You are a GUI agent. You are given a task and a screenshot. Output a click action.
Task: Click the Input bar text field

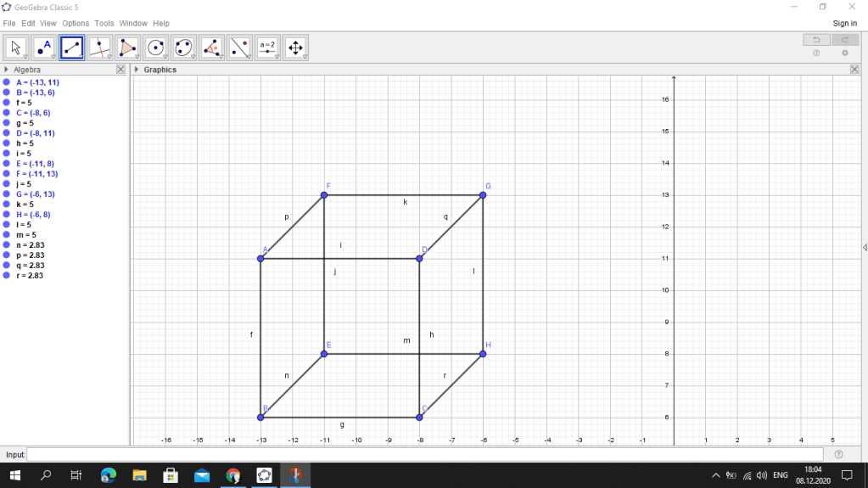tap(424, 455)
